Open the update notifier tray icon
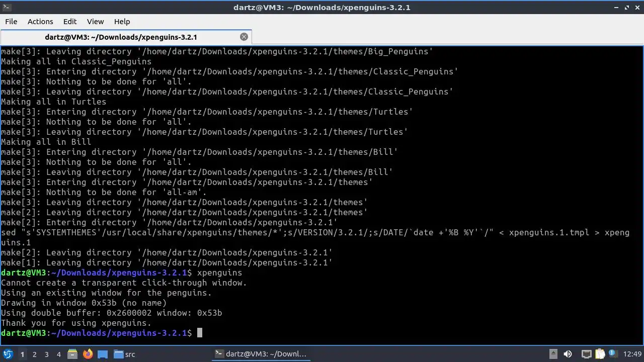Viewport: 644px width, 362px height. click(613, 354)
